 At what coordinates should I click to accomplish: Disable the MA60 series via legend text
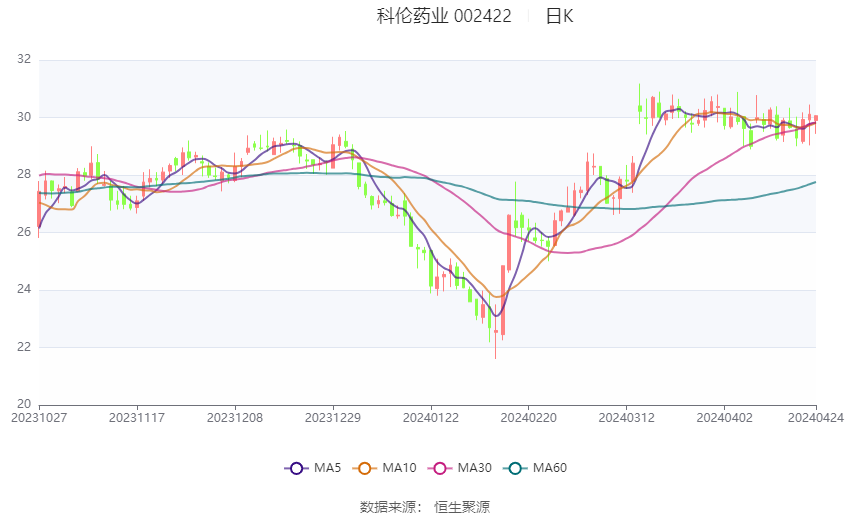(x=550, y=468)
